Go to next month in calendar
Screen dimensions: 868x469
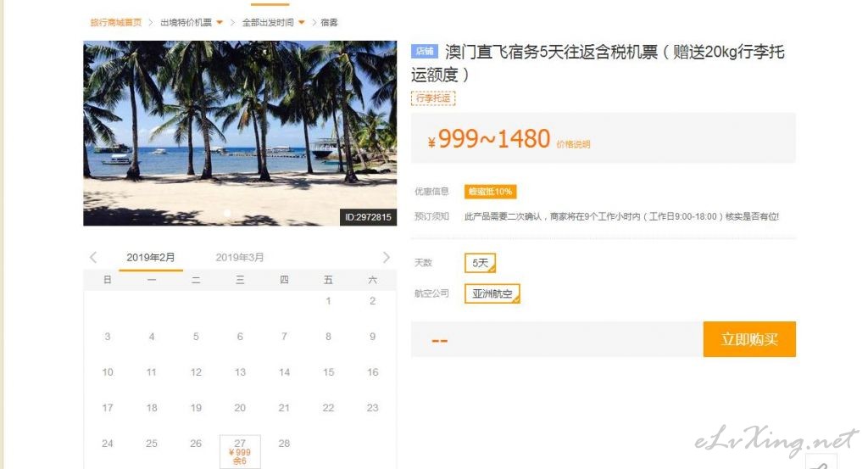(x=386, y=257)
